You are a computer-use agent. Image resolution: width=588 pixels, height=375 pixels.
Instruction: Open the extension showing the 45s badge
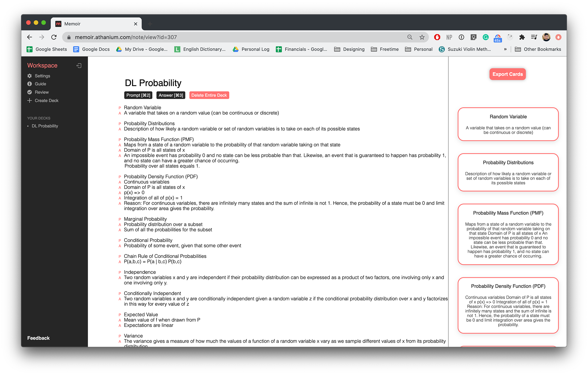click(498, 38)
